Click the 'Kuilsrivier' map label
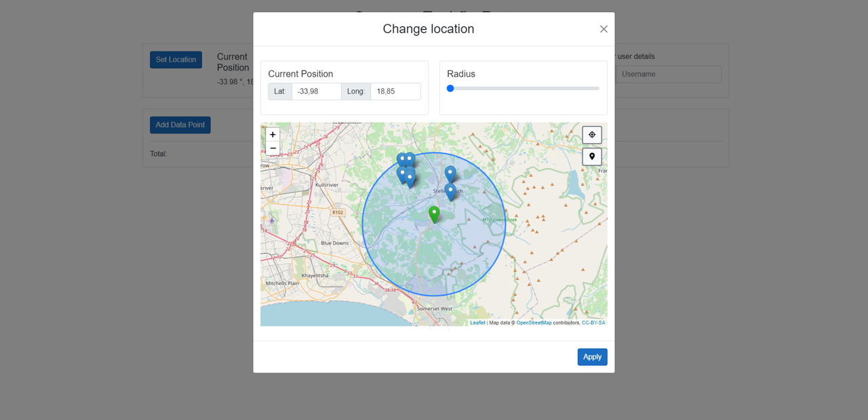This screenshot has width=868, height=420. (x=327, y=184)
